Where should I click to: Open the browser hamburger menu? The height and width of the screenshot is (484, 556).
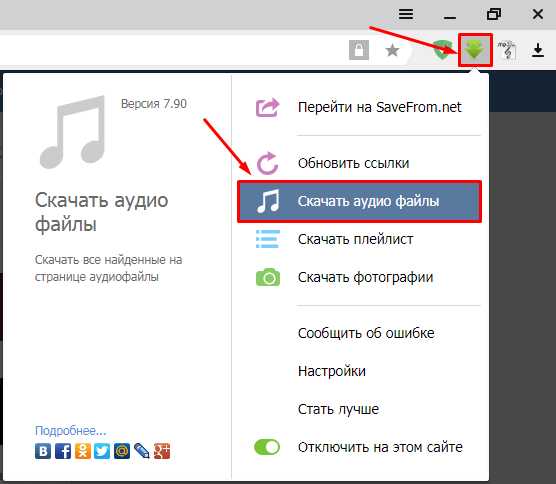[406, 15]
